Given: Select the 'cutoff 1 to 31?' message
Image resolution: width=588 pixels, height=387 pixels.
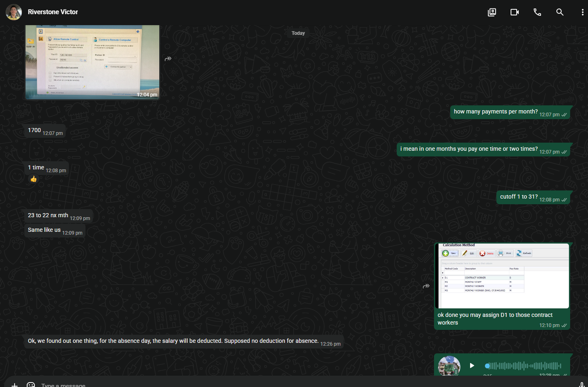Looking at the screenshot, I should point(533,197).
